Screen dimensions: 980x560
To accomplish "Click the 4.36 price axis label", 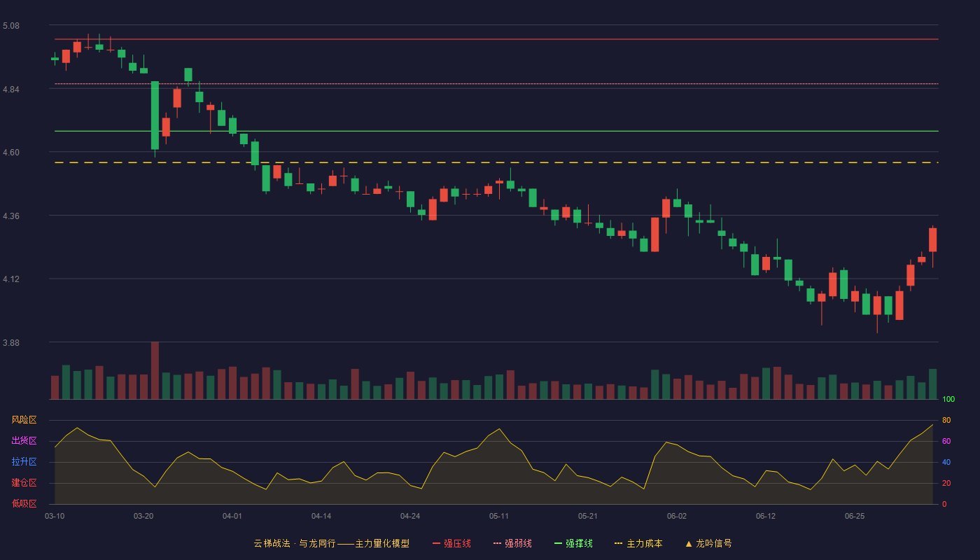I will tap(11, 216).
